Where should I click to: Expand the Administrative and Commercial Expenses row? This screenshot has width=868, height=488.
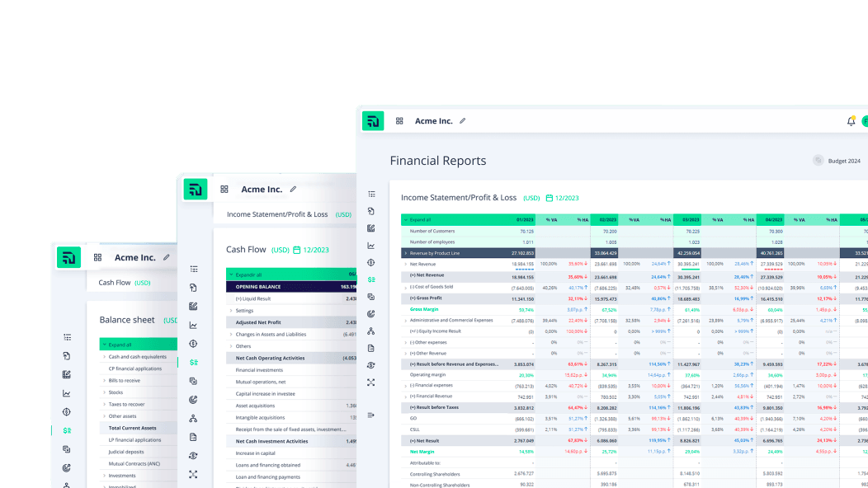pos(405,320)
